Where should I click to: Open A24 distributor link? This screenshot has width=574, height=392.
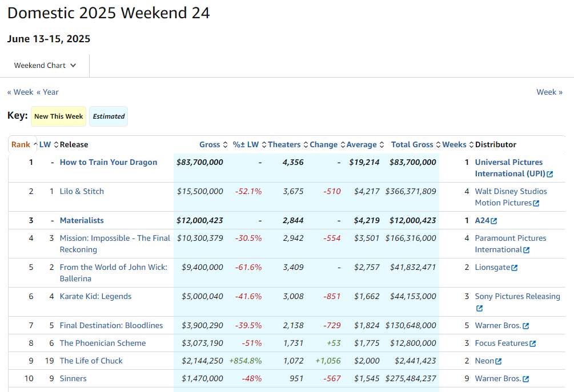(482, 220)
